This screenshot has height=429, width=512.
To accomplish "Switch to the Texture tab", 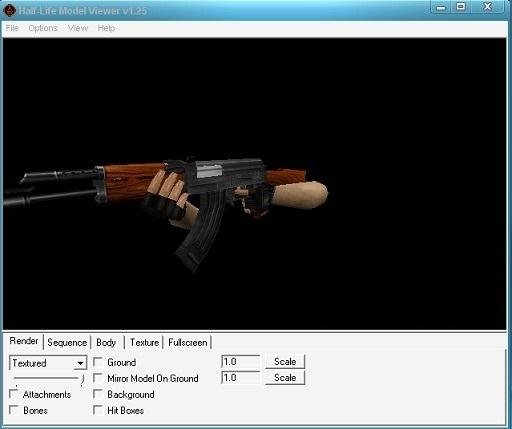I will tap(144, 343).
